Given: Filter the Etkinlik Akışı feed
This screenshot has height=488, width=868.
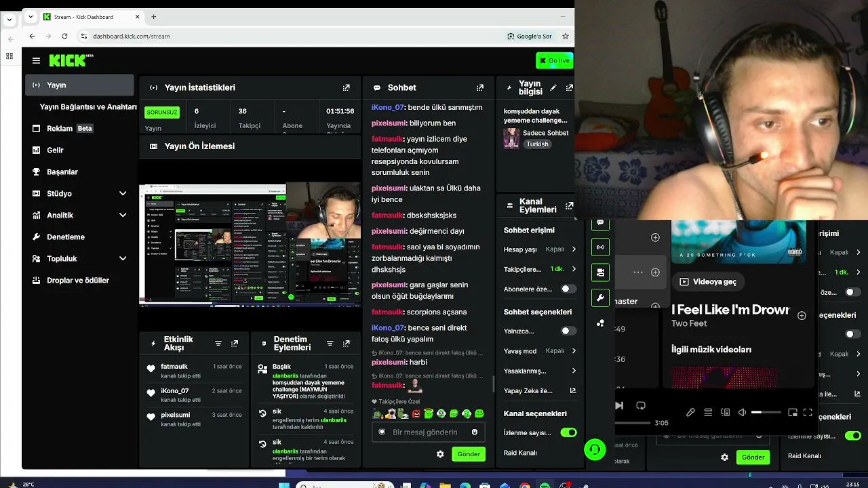Looking at the screenshot, I should pyautogui.click(x=218, y=344).
